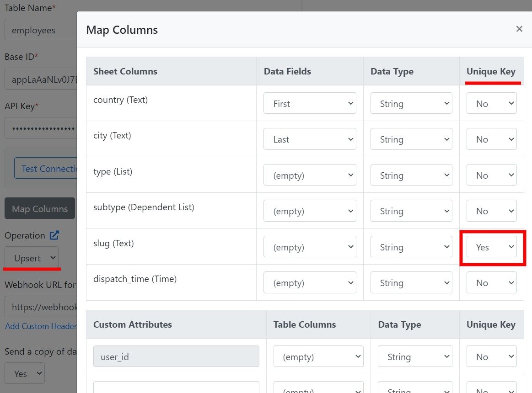Open external link icon next to Operation
This screenshot has width=532, height=393.
pos(54,235)
